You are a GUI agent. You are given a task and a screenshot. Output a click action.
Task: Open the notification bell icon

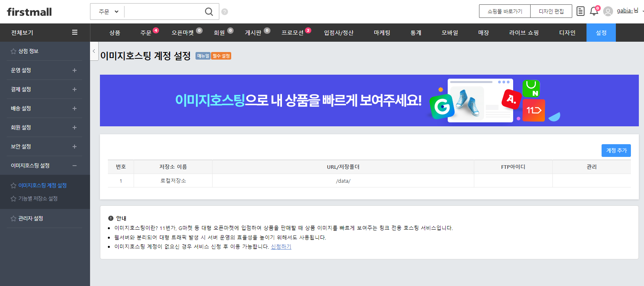coord(594,11)
